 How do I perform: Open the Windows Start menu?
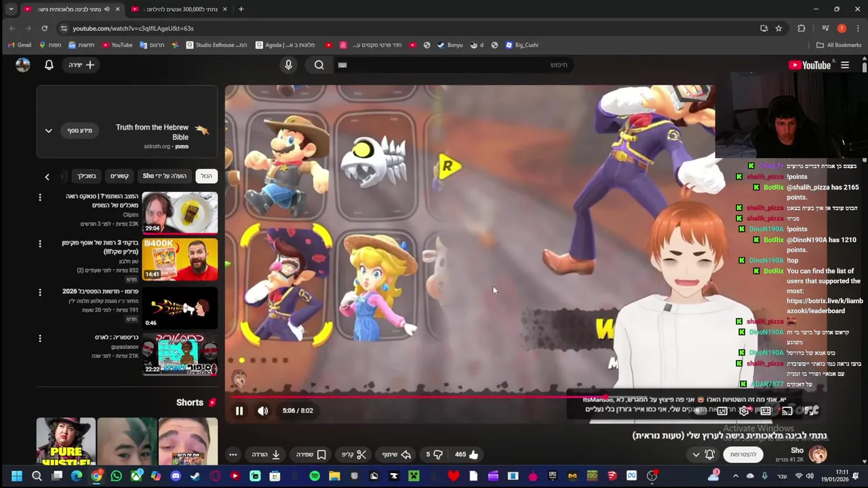pos(17,476)
